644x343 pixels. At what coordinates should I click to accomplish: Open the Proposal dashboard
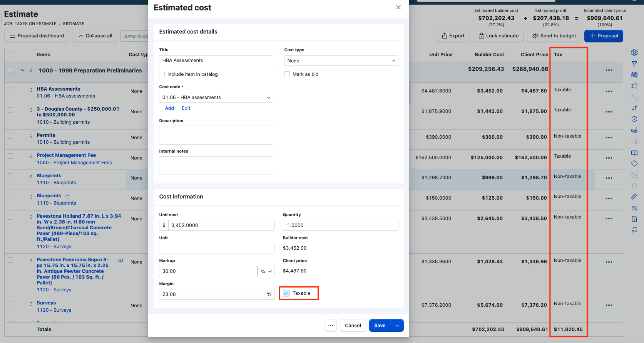(37, 36)
